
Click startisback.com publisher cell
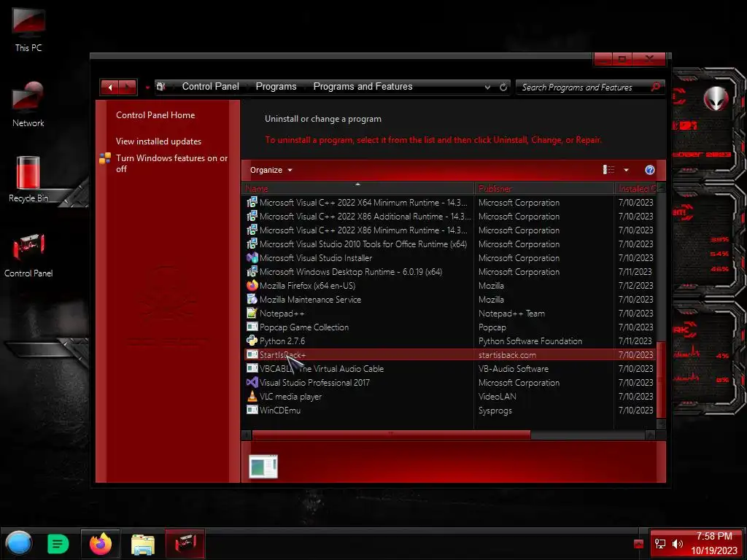tap(507, 355)
